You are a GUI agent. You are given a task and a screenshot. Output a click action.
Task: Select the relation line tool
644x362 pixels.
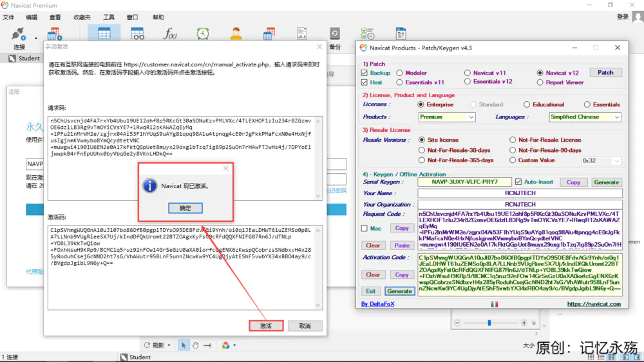pos(207,345)
